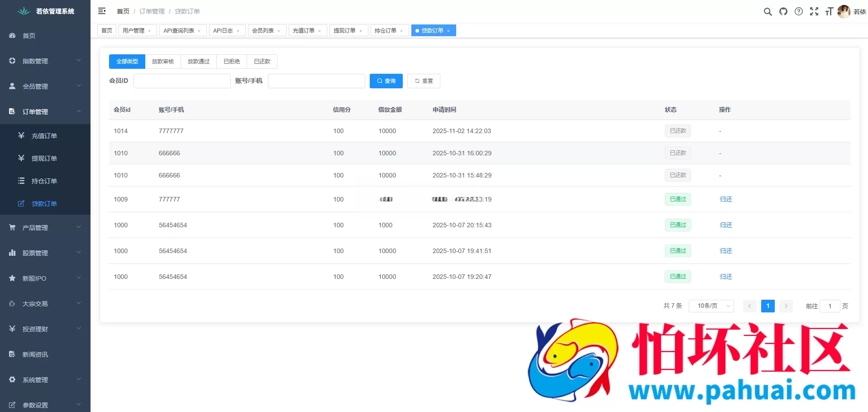
Task: Close the 贷款订单 page tab
Action: click(448, 31)
